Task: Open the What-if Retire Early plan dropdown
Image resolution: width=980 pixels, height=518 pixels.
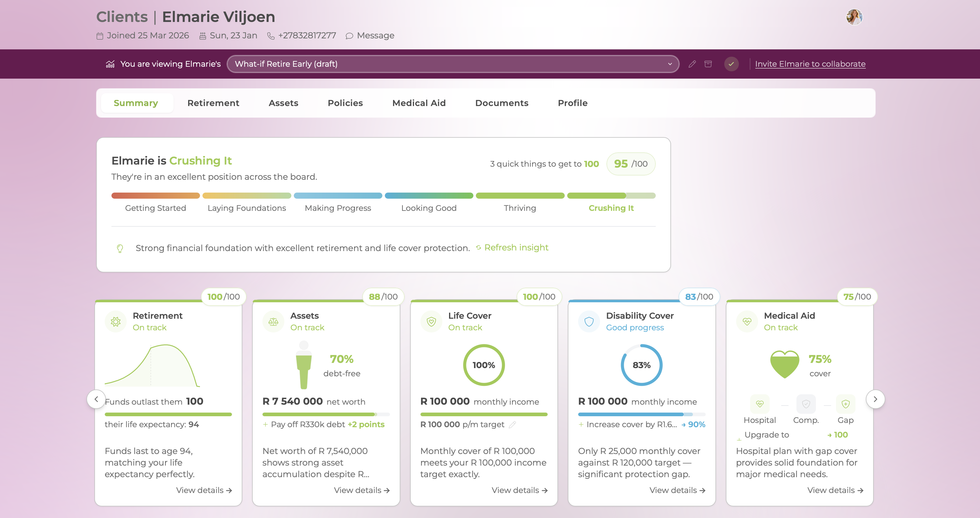Action: click(453, 64)
